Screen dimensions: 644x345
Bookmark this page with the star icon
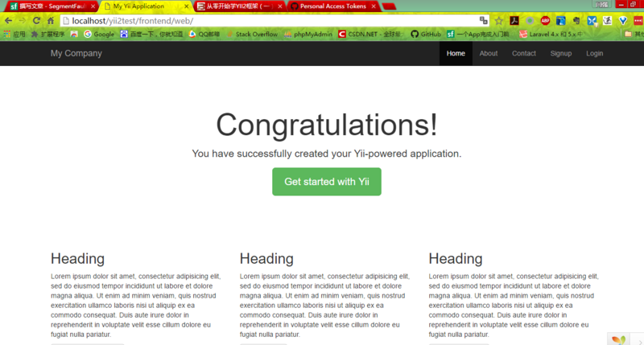point(498,21)
